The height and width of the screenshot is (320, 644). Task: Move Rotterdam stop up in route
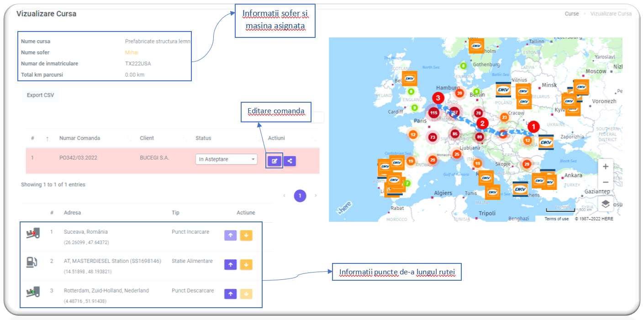click(230, 294)
